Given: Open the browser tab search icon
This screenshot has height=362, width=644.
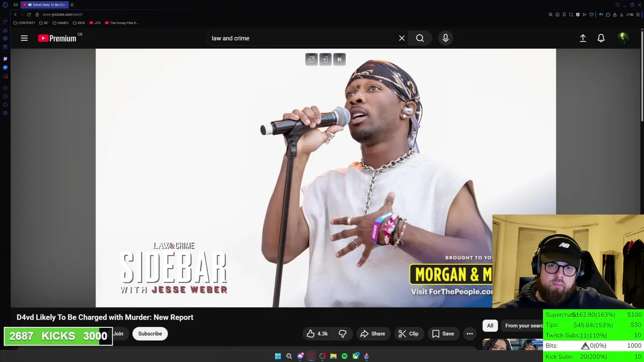Looking at the screenshot, I should [x=617, y=5].
